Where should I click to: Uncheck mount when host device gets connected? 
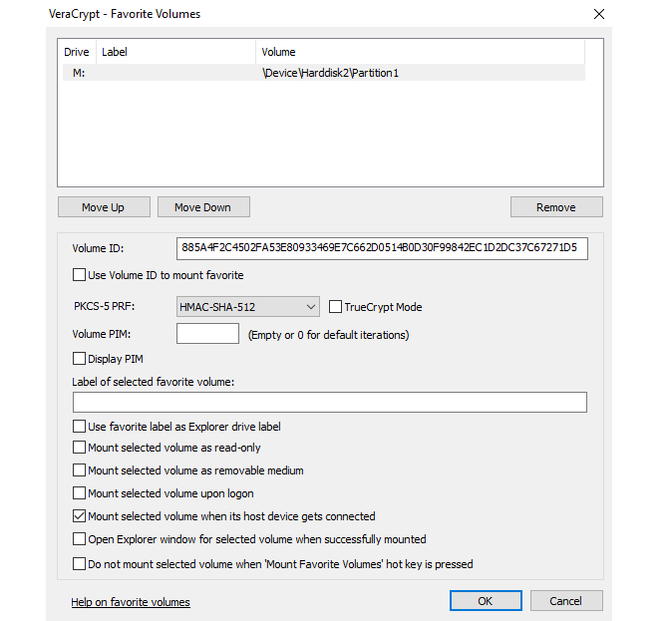(80, 516)
